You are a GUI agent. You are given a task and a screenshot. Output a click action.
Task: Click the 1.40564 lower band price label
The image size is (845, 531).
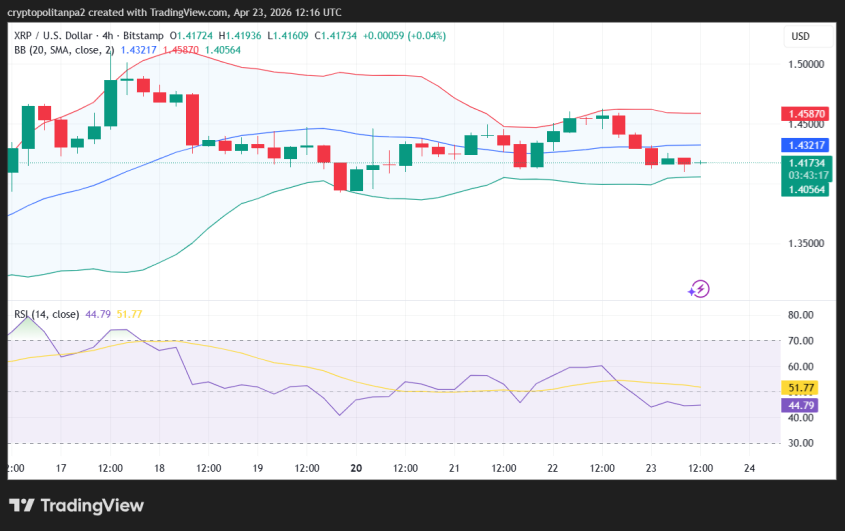pos(806,189)
